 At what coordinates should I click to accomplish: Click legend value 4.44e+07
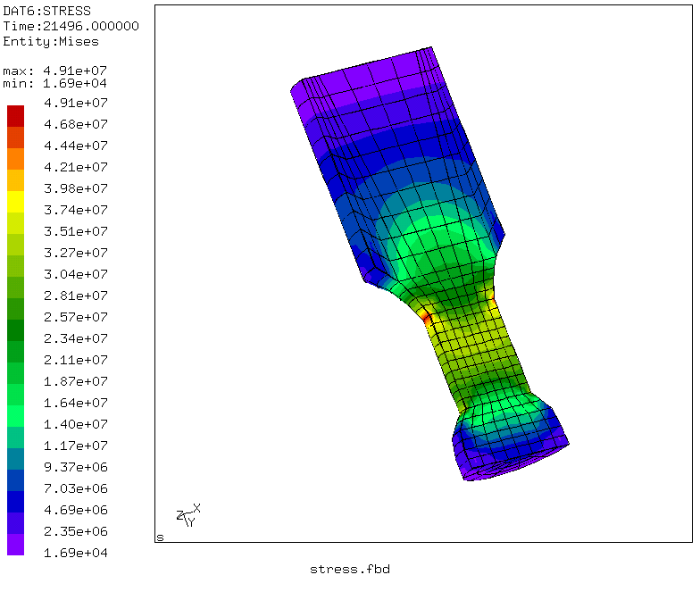(x=76, y=146)
